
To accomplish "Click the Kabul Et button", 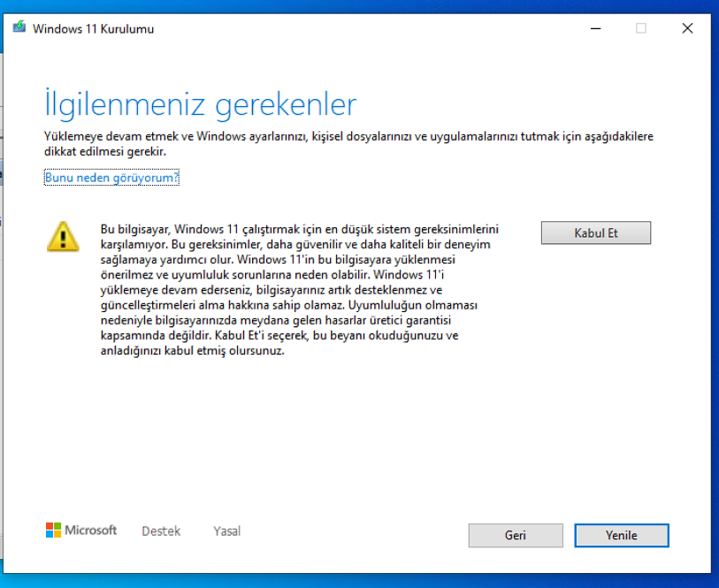I will pos(596,233).
